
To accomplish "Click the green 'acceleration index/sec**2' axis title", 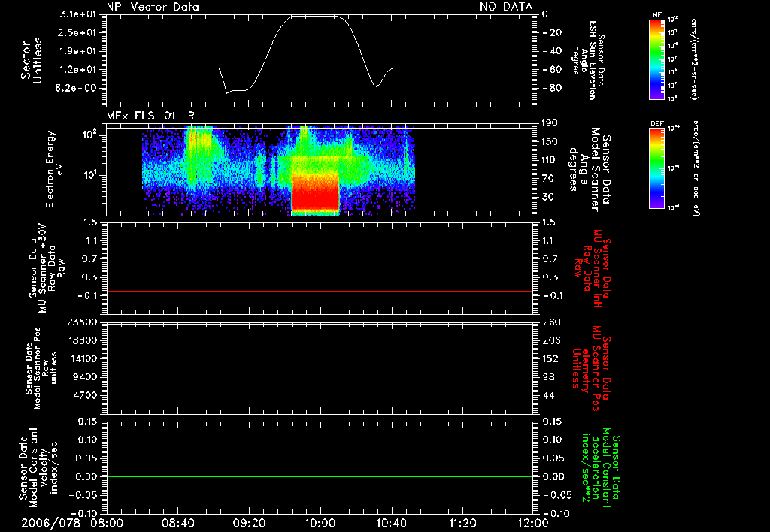I will pyautogui.click(x=601, y=468).
